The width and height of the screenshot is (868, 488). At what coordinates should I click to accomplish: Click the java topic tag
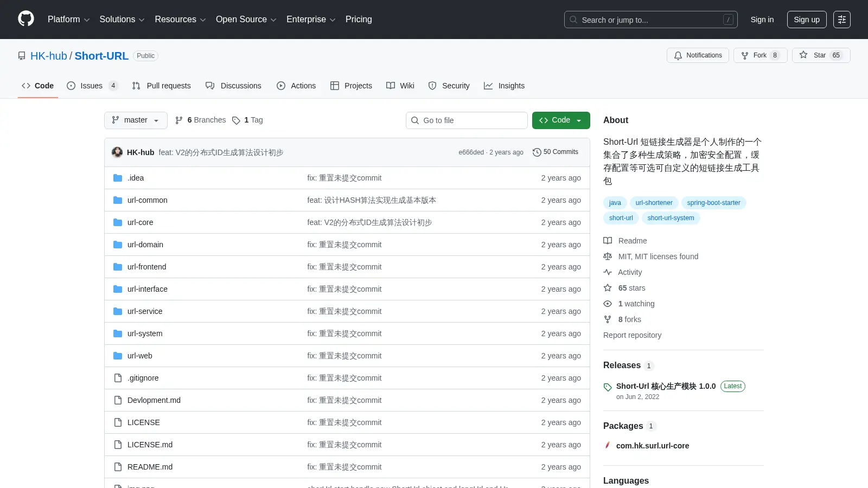(615, 203)
